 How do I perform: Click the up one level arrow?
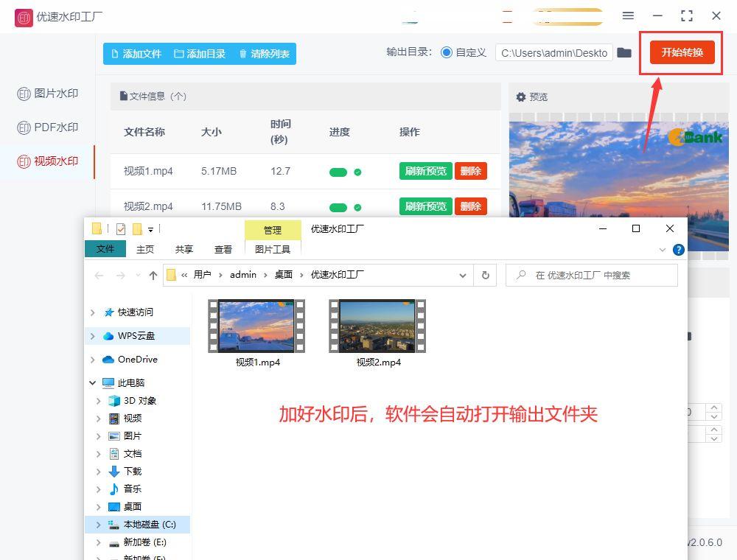coord(153,276)
